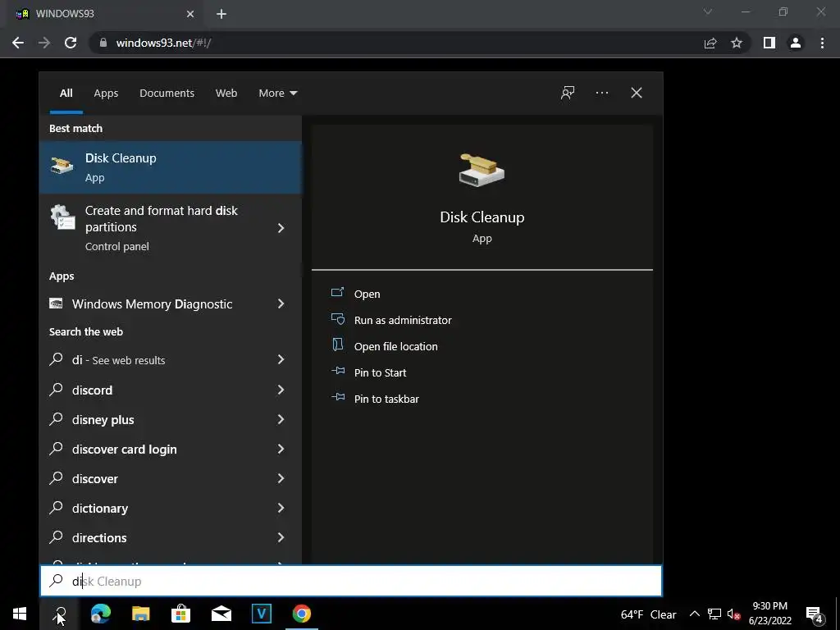Expand the discover suggestion arrow
This screenshot has height=630, width=840.
tap(281, 478)
